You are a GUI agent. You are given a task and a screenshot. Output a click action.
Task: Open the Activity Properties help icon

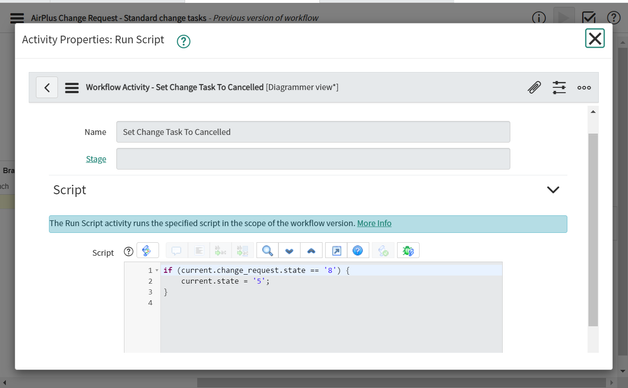(x=183, y=41)
